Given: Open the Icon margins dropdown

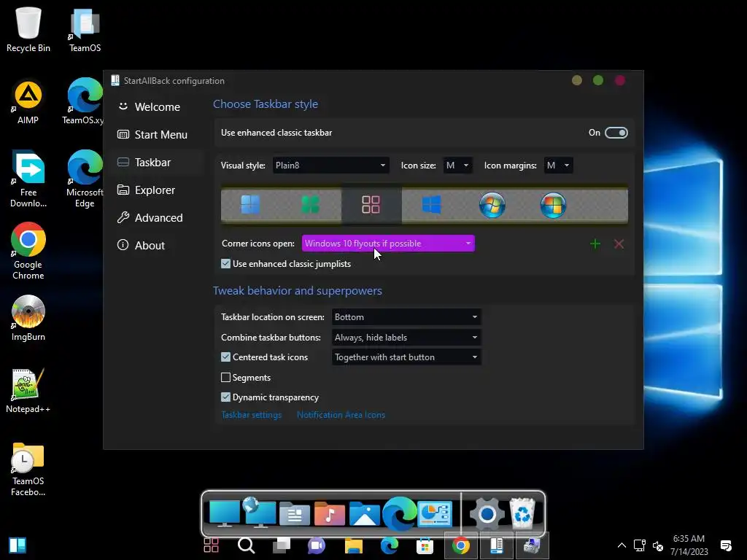Looking at the screenshot, I should (x=558, y=166).
